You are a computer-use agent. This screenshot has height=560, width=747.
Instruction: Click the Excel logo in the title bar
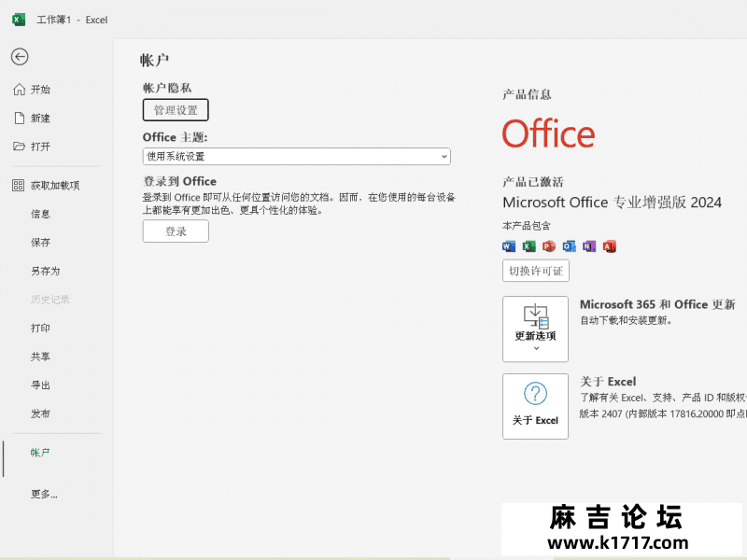point(19,20)
